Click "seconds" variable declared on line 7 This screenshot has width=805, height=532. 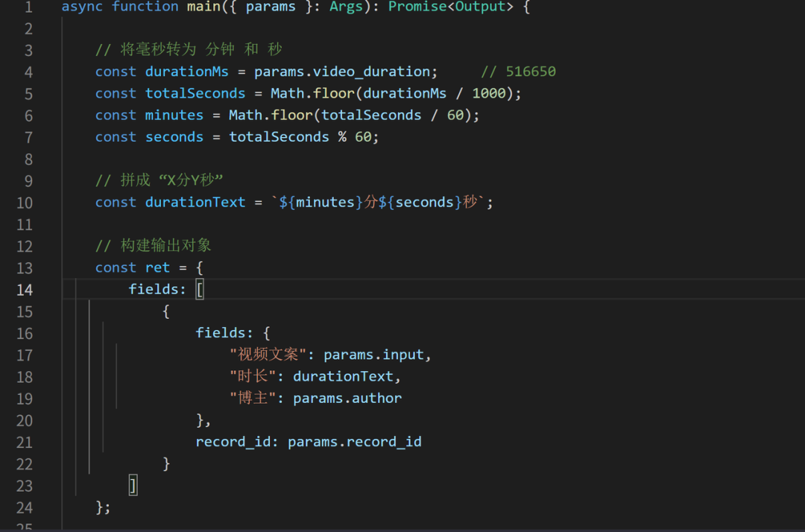coord(174,137)
